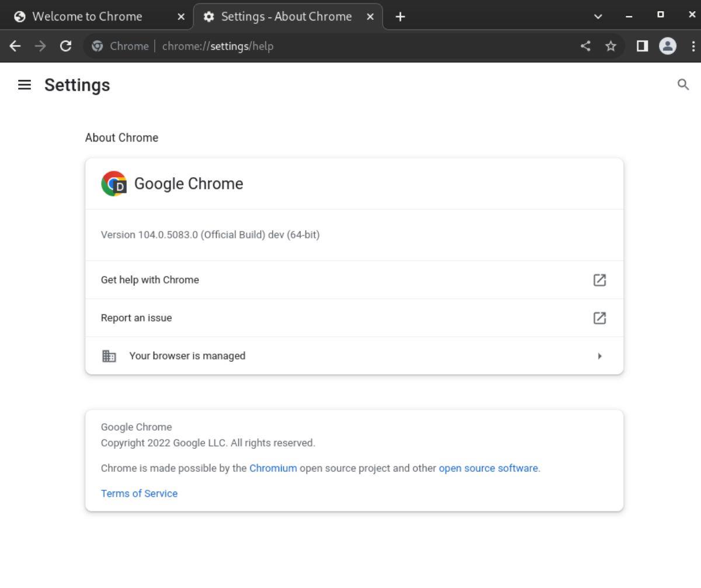The image size is (701, 588).
Task: Click the Terms of Service link
Action: [139, 493]
